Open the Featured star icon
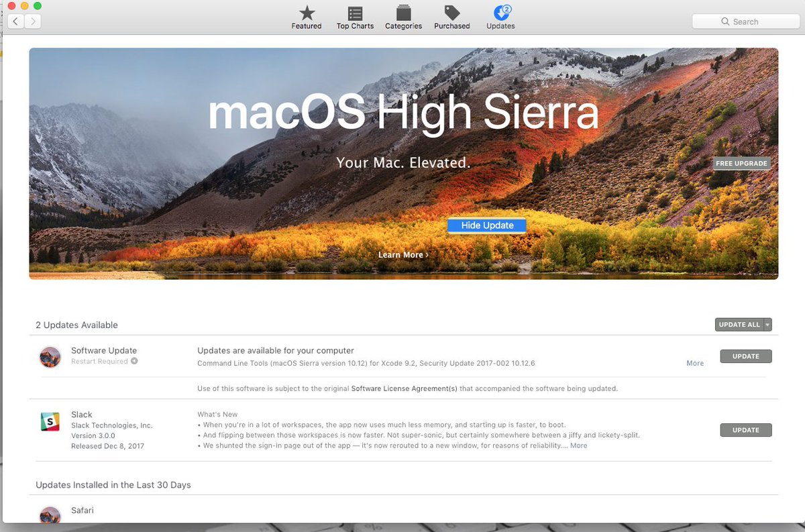 307,13
